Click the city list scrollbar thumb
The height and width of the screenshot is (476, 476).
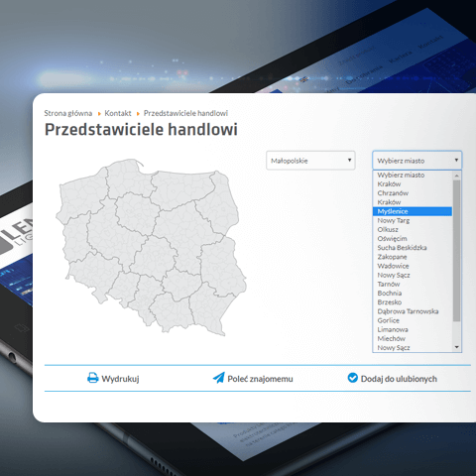pyautogui.click(x=457, y=251)
